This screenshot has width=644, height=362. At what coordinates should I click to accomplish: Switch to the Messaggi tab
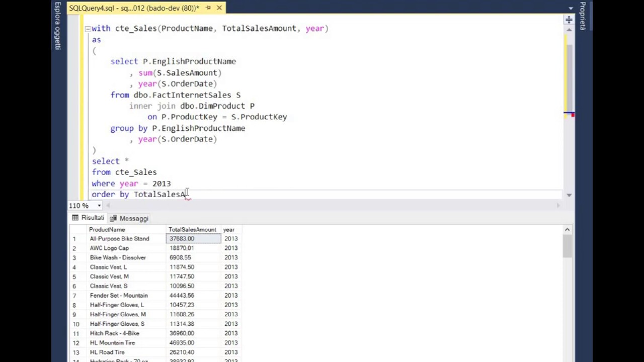click(129, 218)
